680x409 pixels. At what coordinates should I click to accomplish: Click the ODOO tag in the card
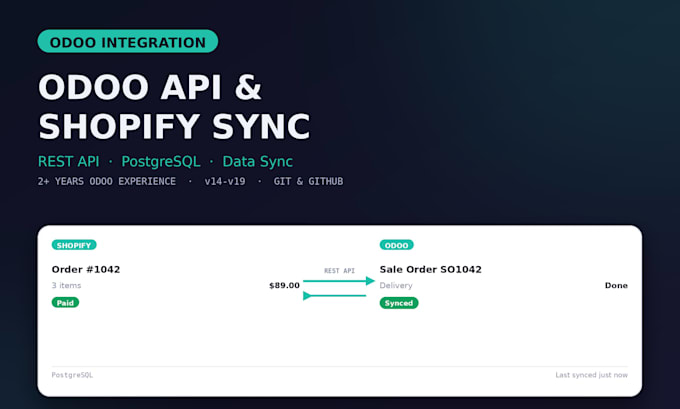(396, 245)
